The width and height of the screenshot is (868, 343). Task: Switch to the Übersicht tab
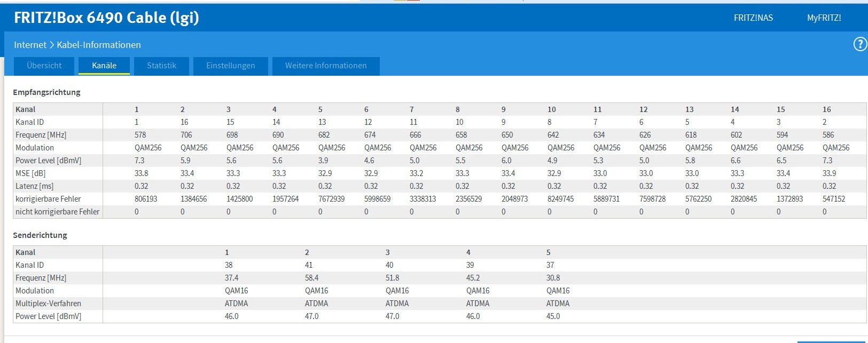point(44,66)
